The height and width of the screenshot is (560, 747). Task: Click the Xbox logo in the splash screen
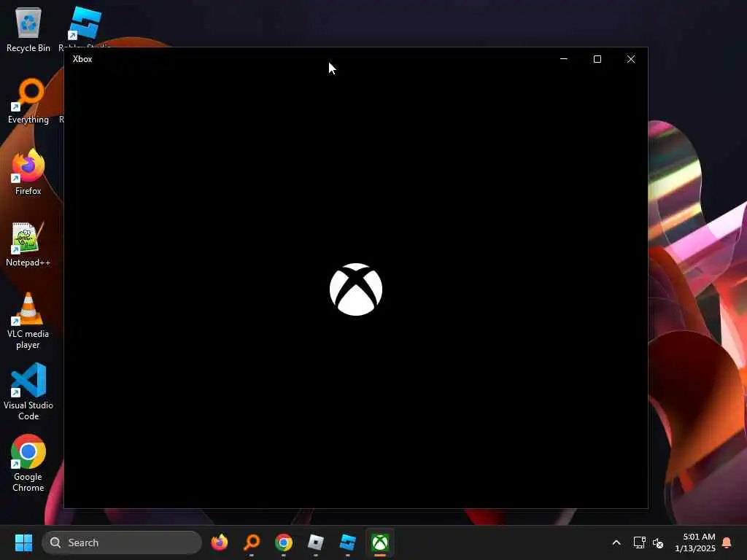(356, 289)
